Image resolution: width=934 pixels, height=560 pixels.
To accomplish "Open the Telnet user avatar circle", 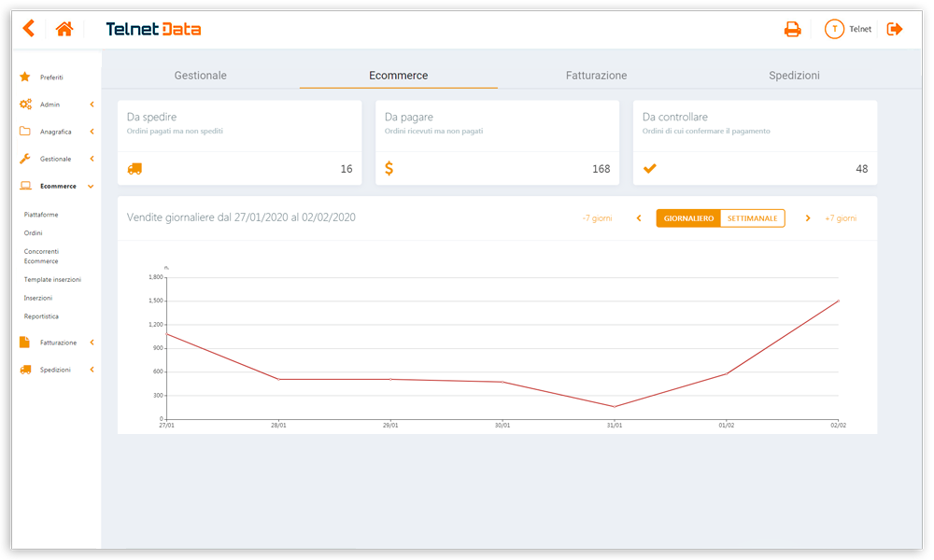I will point(834,29).
